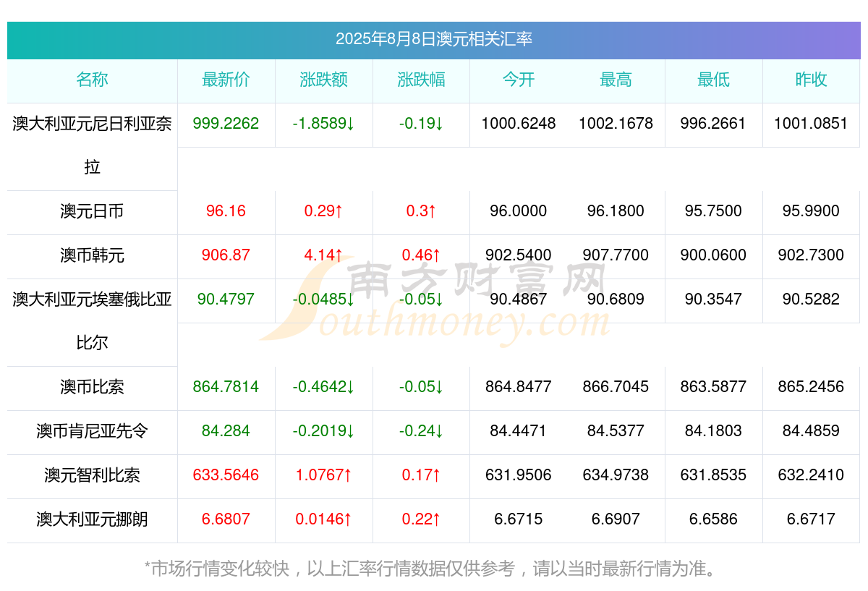Click latest price 90.4797

[x=226, y=299]
